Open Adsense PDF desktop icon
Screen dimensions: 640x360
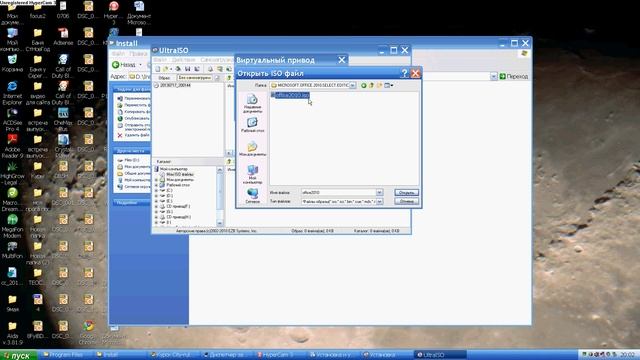pos(63,37)
